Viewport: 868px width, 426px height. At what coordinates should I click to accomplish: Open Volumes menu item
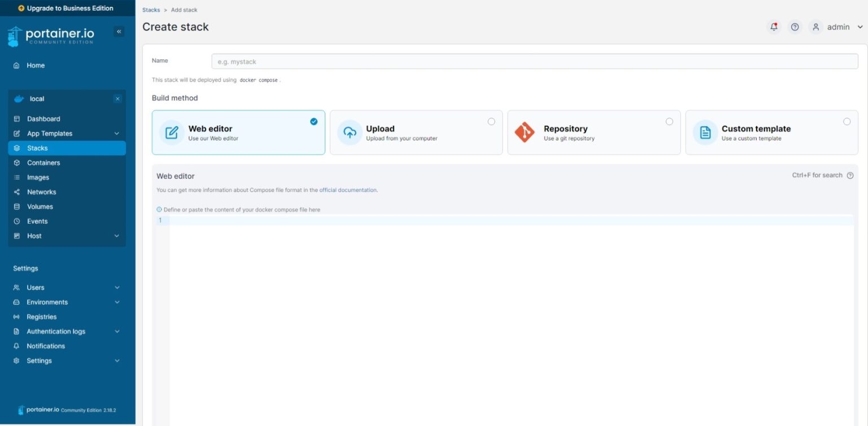(x=67, y=207)
